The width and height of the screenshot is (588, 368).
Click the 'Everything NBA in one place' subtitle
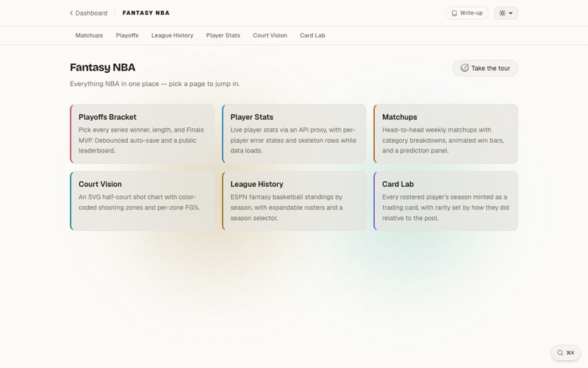tap(154, 84)
